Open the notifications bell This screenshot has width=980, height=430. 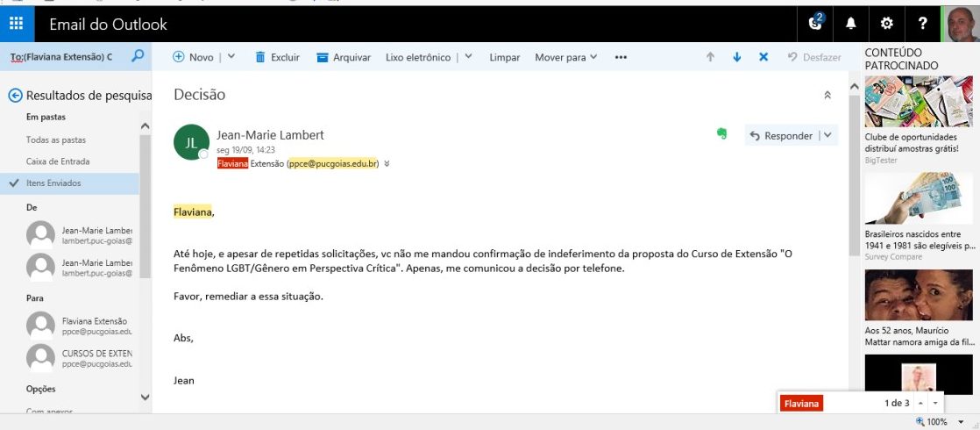pyautogui.click(x=850, y=24)
